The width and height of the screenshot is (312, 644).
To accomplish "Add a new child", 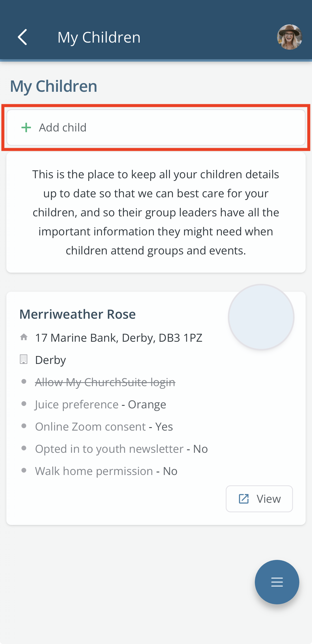I will point(156,127).
